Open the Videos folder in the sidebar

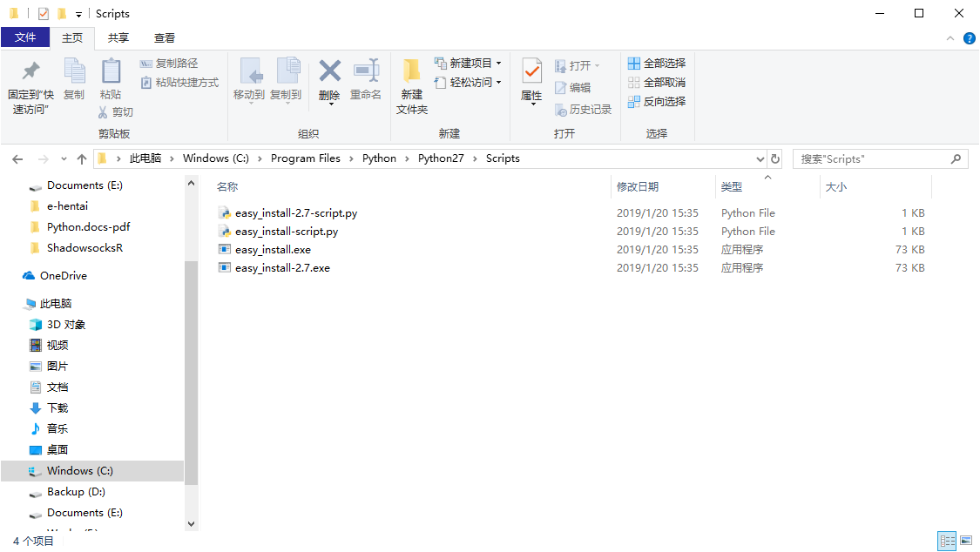(57, 346)
